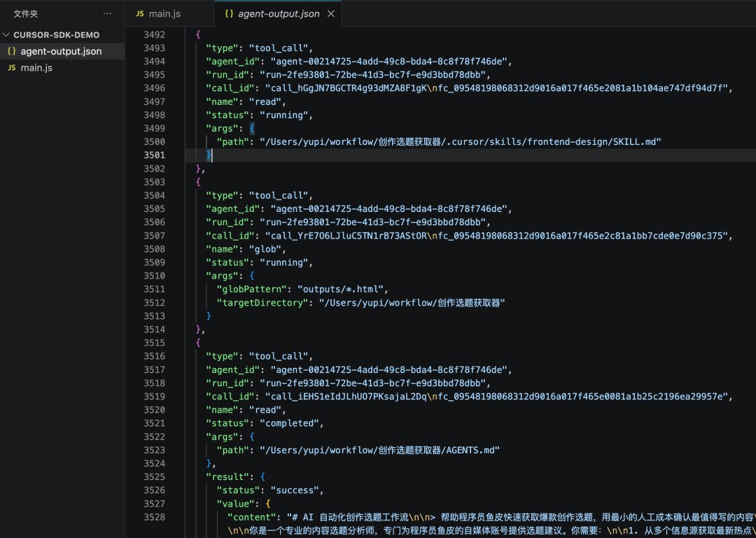Click line number 3525 in the gutter
756x538 pixels.
pyautogui.click(x=154, y=476)
